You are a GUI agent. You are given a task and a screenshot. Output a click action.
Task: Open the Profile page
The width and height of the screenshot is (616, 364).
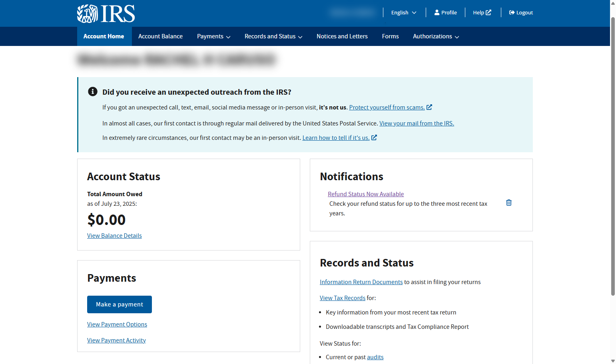(x=445, y=12)
